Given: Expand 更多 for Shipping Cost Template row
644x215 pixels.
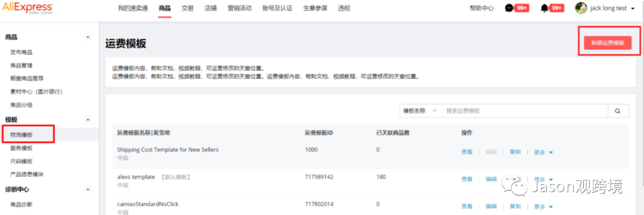Looking at the screenshot, I should click(x=543, y=152).
